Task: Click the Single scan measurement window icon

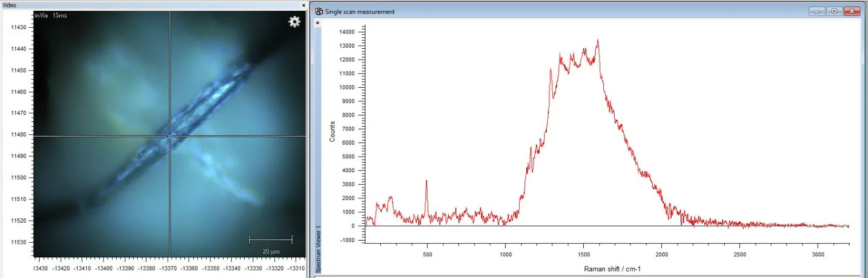Action: 319,11
